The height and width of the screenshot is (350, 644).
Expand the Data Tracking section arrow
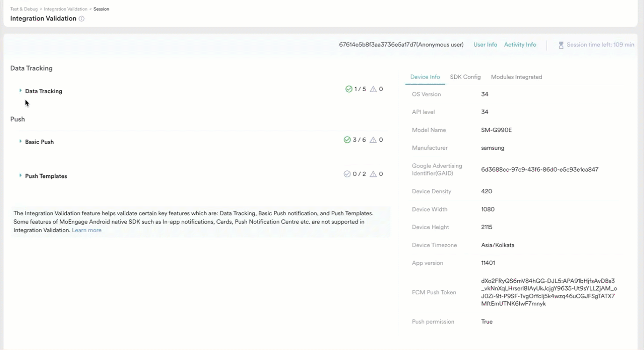(21, 91)
